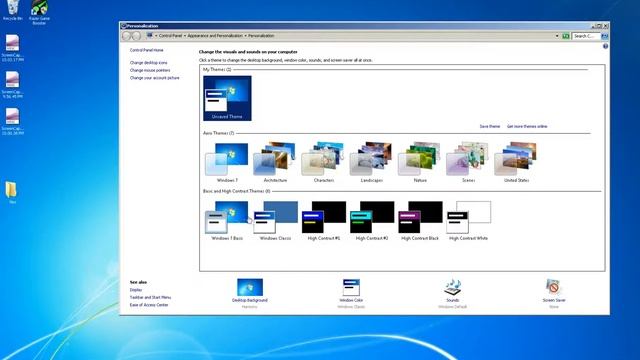The image size is (640, 360).
Task: Open the address bar history dropdown arrow
Action: click(x=557, y=36)
